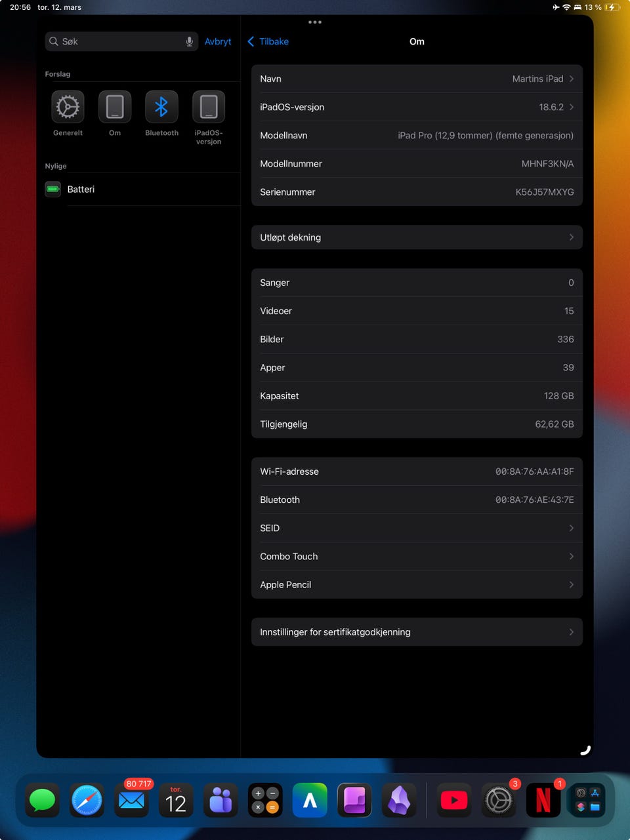Tap the microphone dictation icon in search
Screen dimensions: 630x840
(x=189, y=41)
